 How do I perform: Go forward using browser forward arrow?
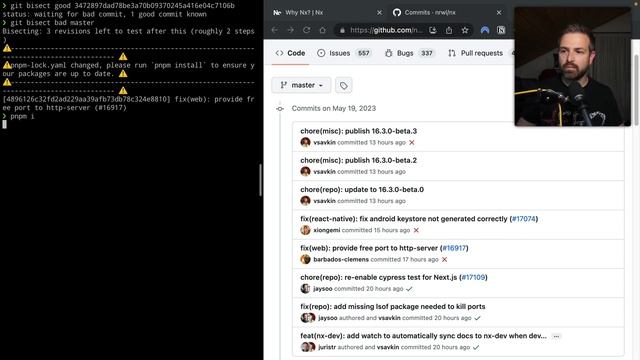coord(291,30)
